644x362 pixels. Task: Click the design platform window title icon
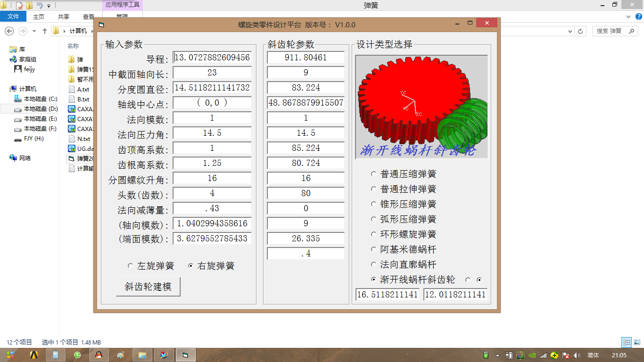click(x=101, y=25)
